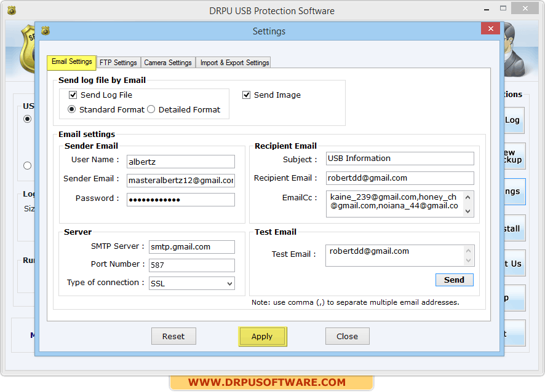The image size is (545, 392).
Task: Click the Backup button in main window
Action: [514, 156]
